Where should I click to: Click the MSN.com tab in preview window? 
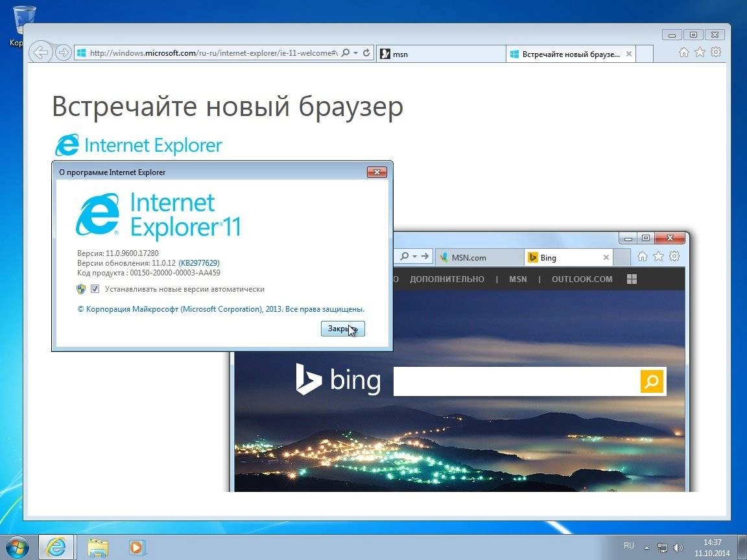pyautogui.click(x=479, y=257)
